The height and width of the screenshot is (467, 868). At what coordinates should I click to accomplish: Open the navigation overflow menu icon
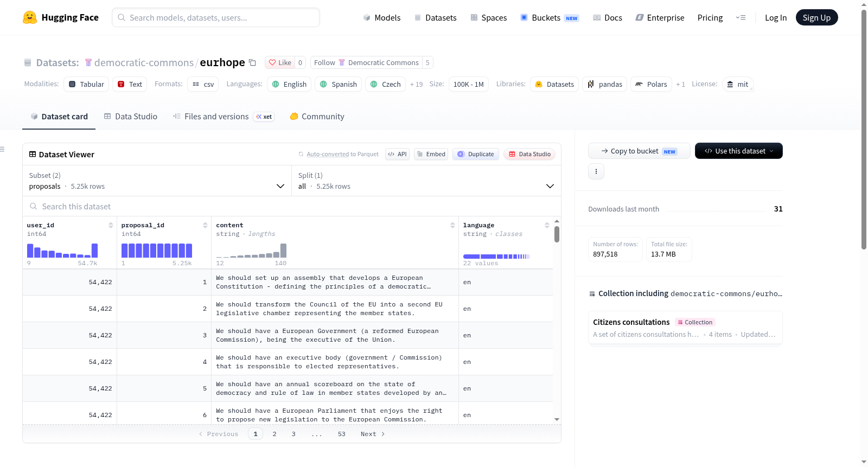point(741,17)
